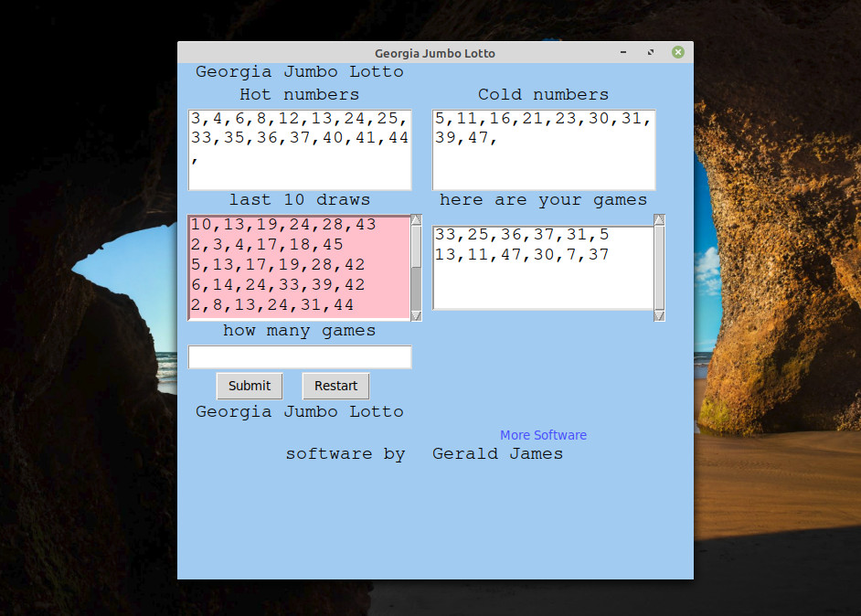
Task: Click the Restart button
Action: pyautogui.click(x=335, y=386)
